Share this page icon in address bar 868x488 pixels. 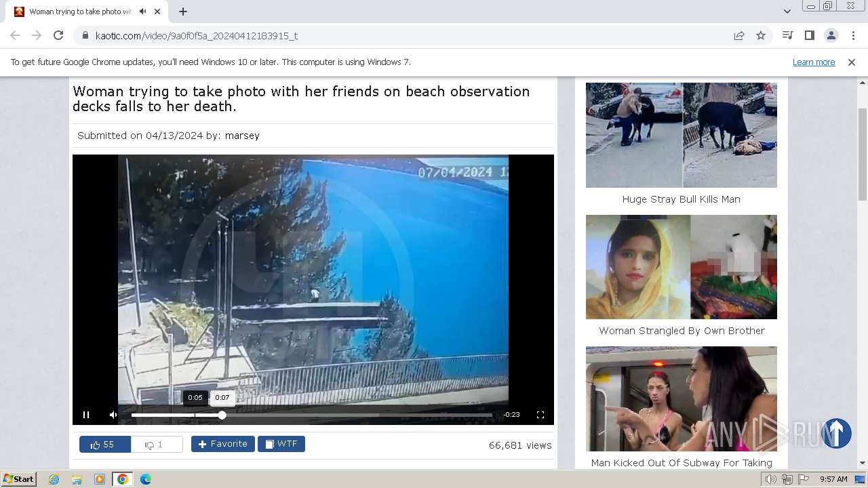coord(739,35)
